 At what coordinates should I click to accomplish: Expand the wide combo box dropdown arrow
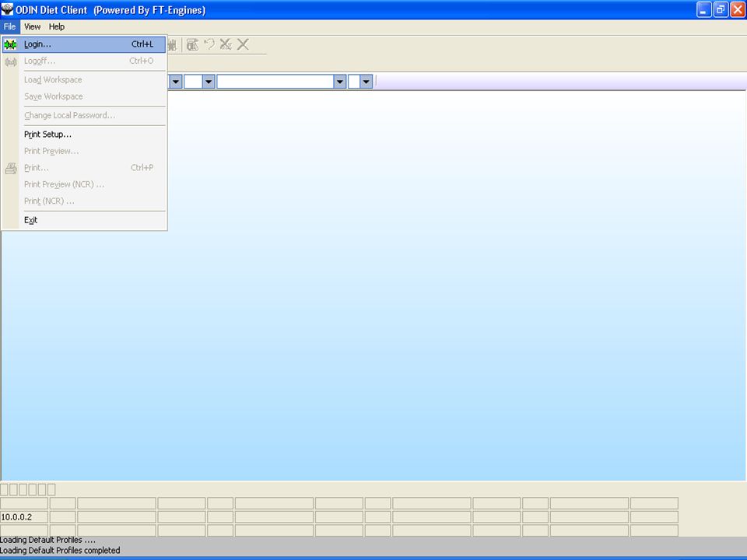[x=340, y=82]
